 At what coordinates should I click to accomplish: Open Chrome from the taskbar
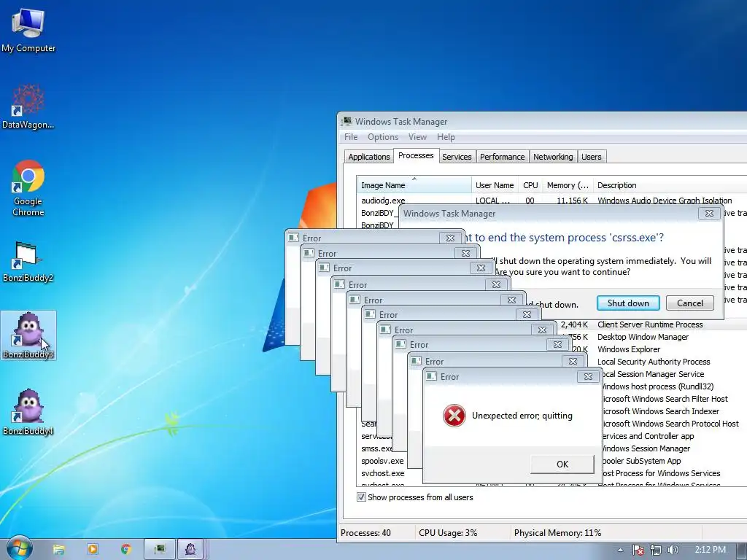click(125, 550)
